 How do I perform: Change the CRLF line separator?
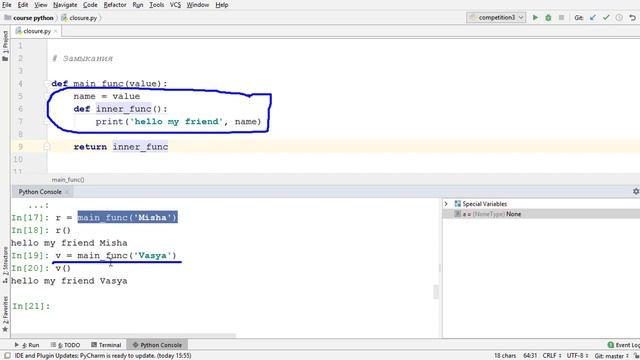(x=551, y=356)
